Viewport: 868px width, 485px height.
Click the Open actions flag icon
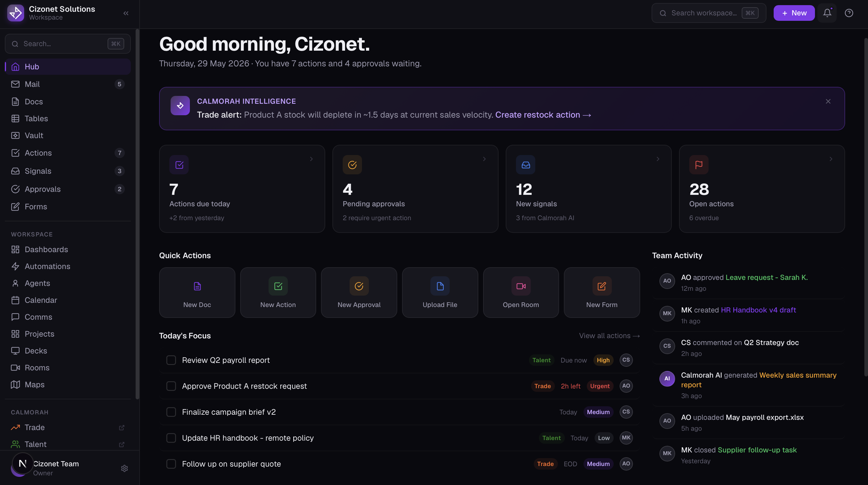(x=699, y=165)
